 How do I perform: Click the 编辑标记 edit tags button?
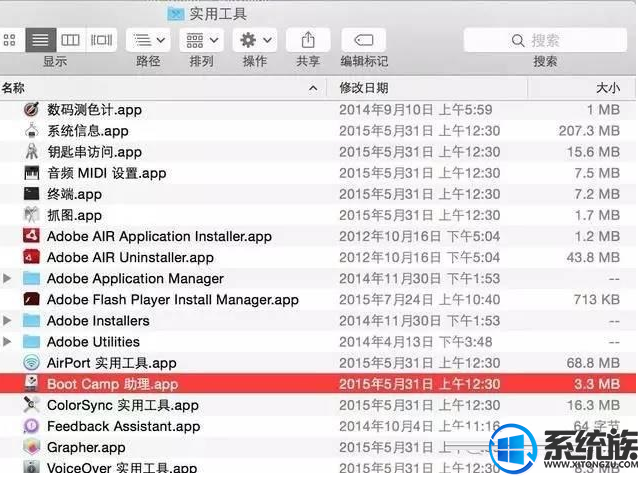(x=363, y=40)
